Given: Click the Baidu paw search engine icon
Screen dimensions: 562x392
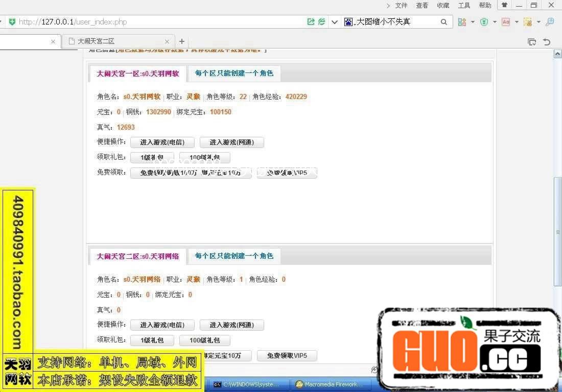Looking at the screenshot, I should click(x=348, y=22).
